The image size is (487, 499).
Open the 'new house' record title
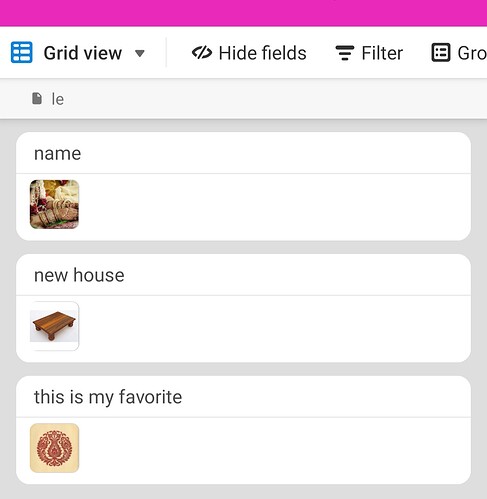pos(79,275)
